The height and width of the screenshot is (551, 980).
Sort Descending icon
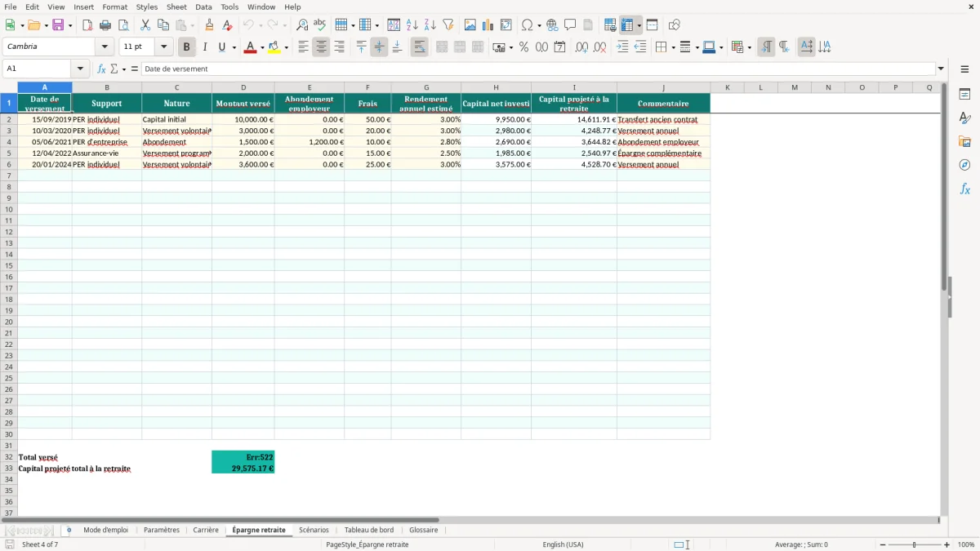430,25
